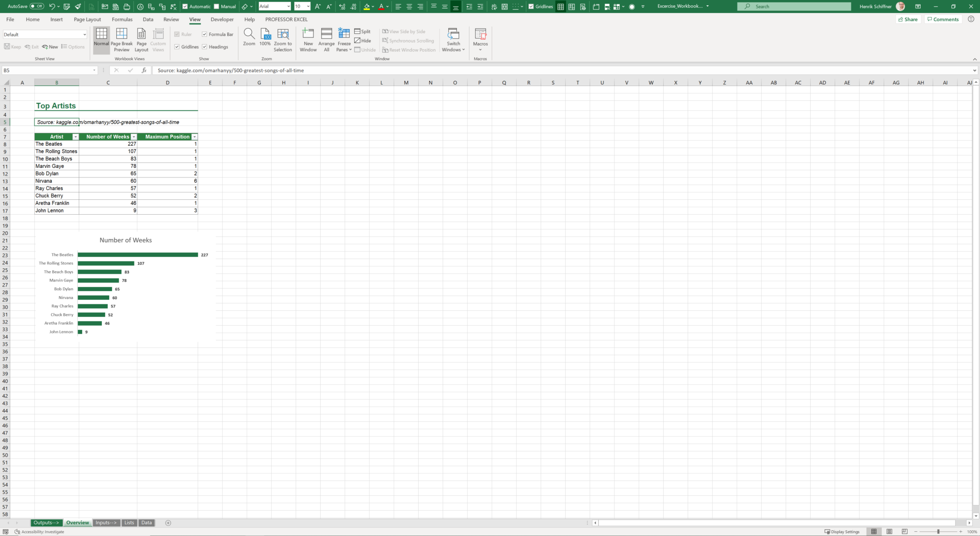Click the New sheet view button

(50, 46)
